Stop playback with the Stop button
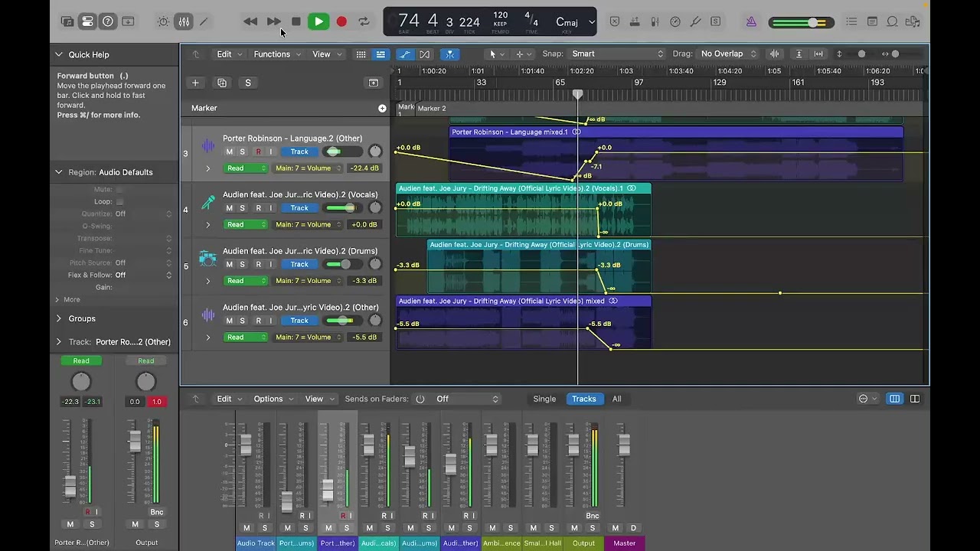The width and height of the screenshot is (980, 551). pos(296,21)
